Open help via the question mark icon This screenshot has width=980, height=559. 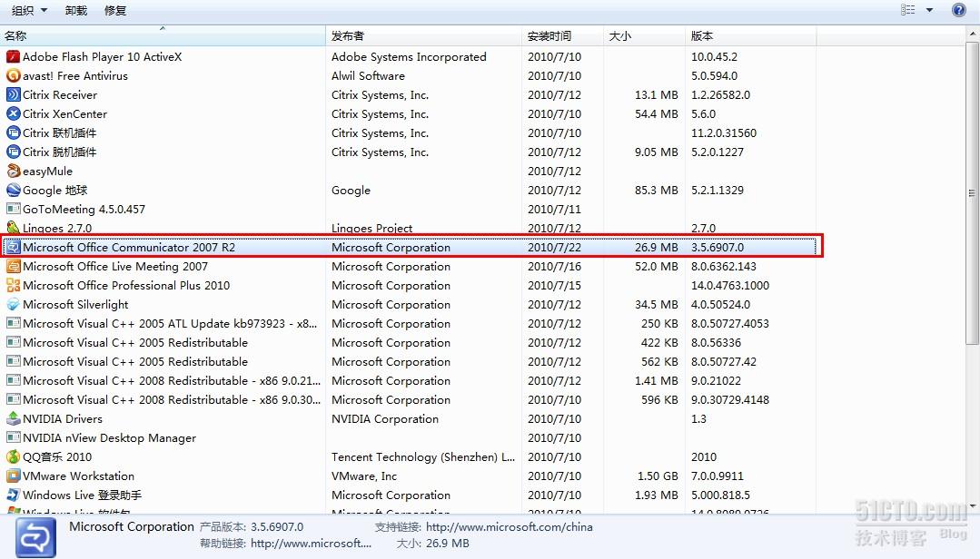tap(959, 10)
